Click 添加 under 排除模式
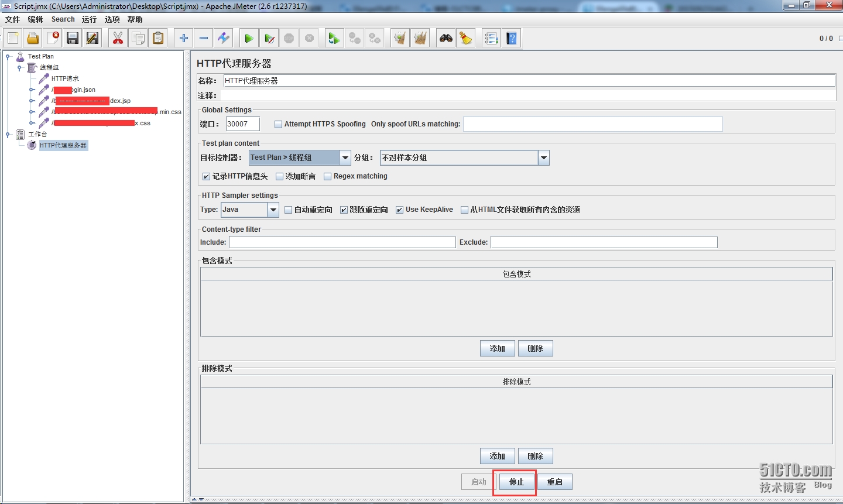The width and height of the screenshot is (843, 504). (x=498, y=456)
